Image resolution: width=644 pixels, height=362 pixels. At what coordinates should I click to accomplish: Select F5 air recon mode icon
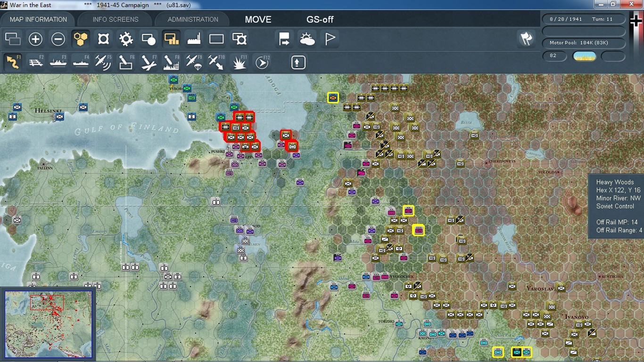point(103,62)
